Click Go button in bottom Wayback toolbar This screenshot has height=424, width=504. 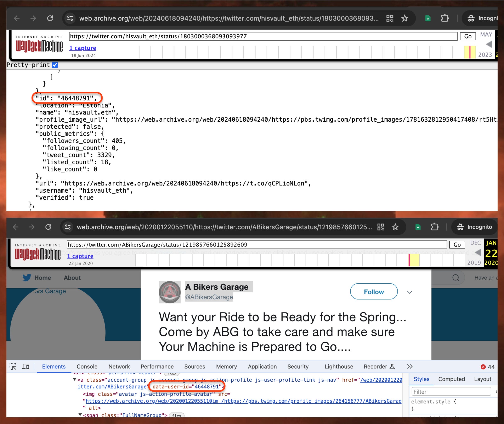[457, 245]
